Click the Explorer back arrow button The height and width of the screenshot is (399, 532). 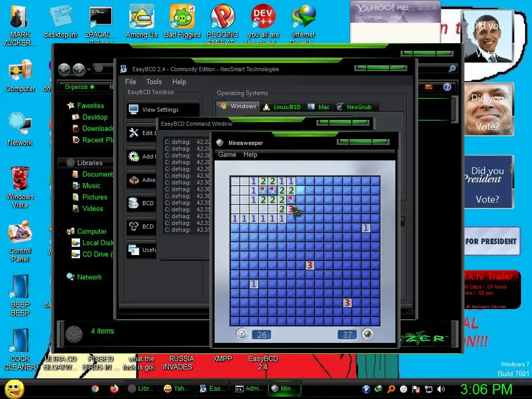[x=64, y=69]
